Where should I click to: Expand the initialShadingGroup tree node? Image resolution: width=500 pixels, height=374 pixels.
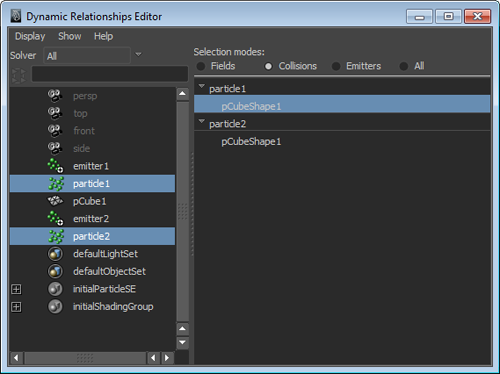click(16, 306)
